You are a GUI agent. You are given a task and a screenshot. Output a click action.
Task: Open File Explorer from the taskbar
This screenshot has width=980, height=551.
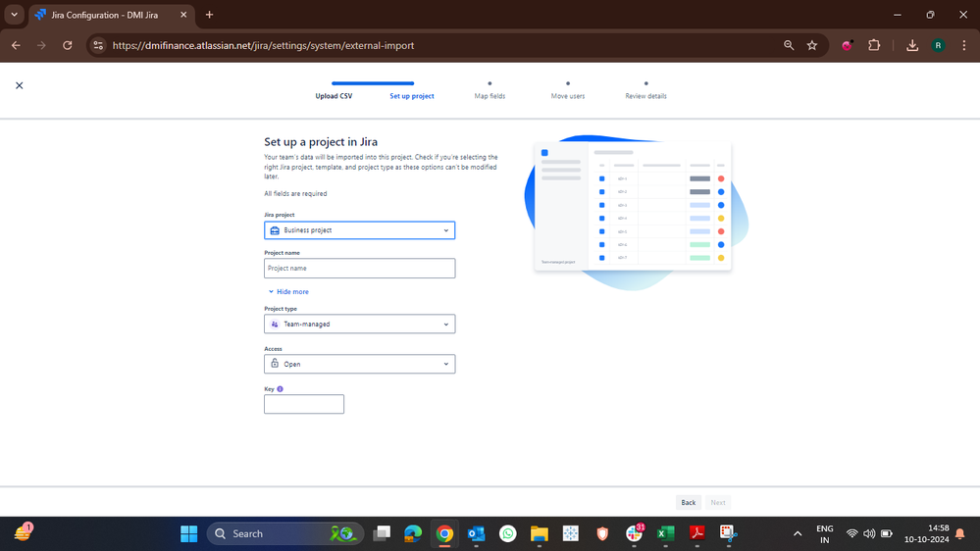(540, 533)
